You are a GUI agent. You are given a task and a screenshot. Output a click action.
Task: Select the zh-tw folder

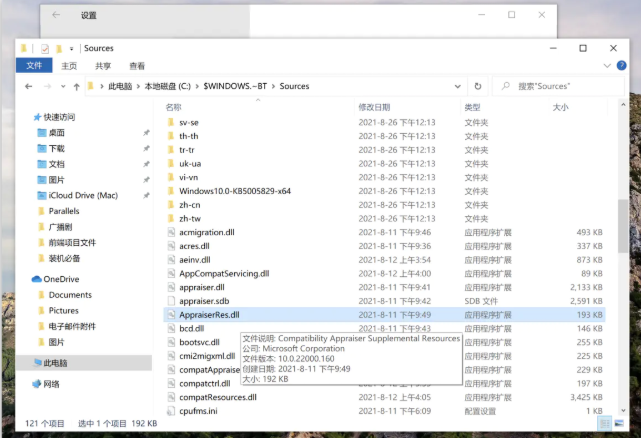point(190,218)
